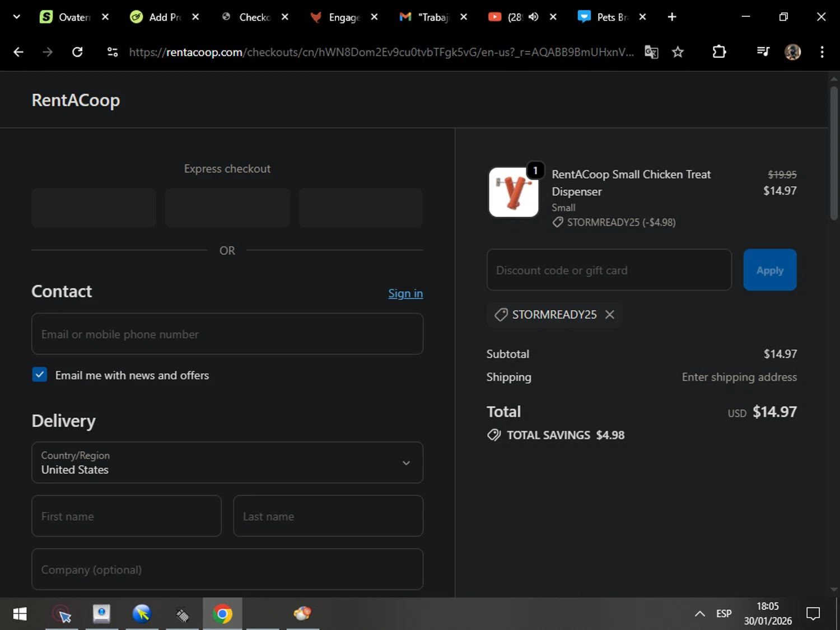Click the Company (optional) field
This screenshot has width=840, height=630.
click(x=227, y=569)
